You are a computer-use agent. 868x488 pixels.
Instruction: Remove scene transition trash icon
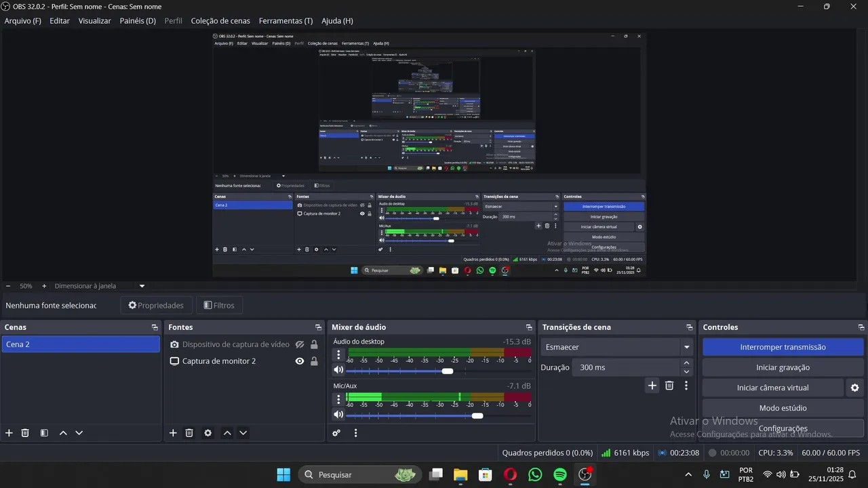coord(669,386)
